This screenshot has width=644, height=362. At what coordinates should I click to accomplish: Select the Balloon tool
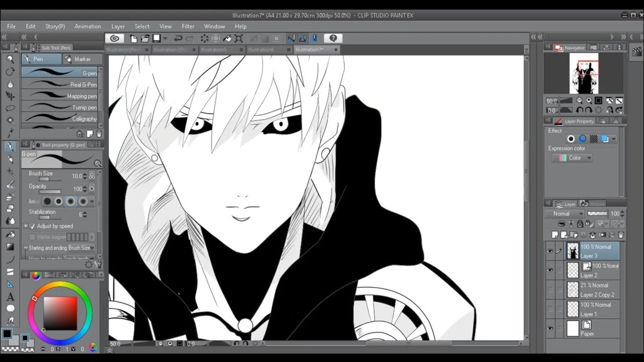pos(10,308)
